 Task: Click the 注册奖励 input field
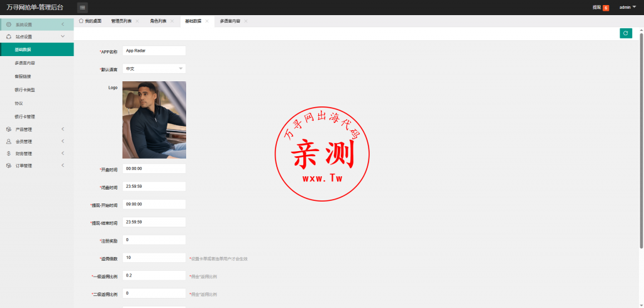[154, 240]
